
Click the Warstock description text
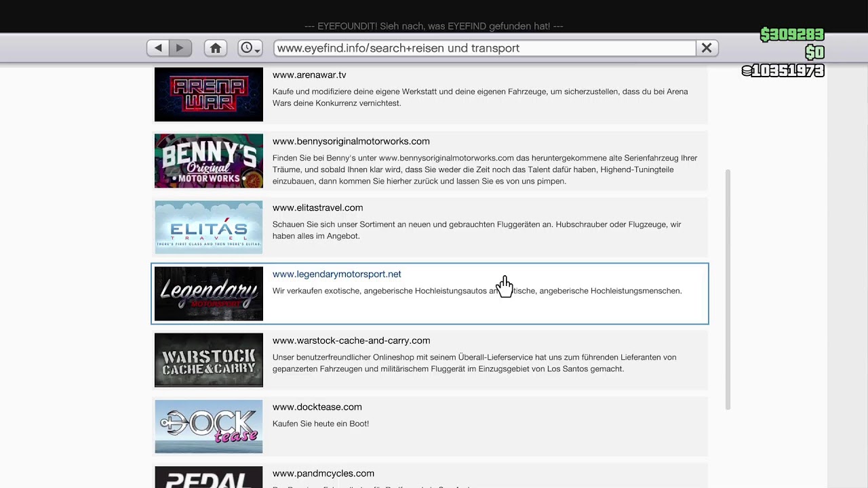click(x=475, y=363)
